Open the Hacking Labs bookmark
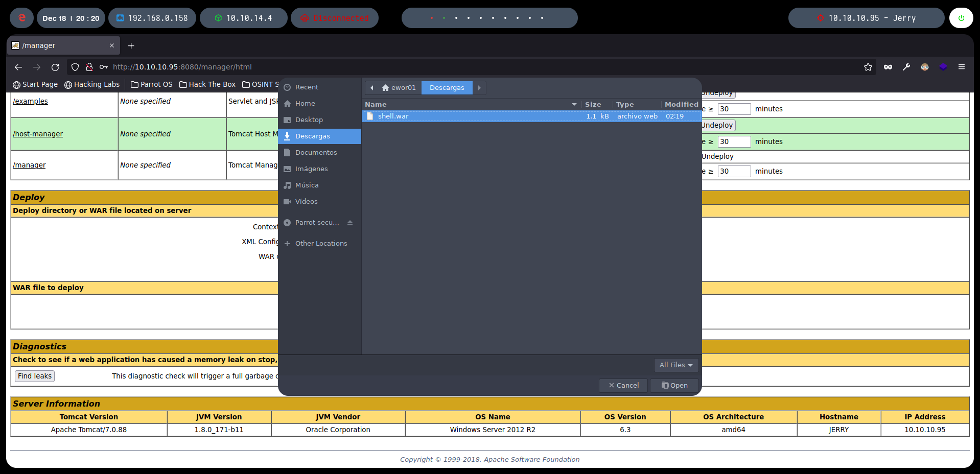This screenshot has width=980, height=474. click(92, 85)
